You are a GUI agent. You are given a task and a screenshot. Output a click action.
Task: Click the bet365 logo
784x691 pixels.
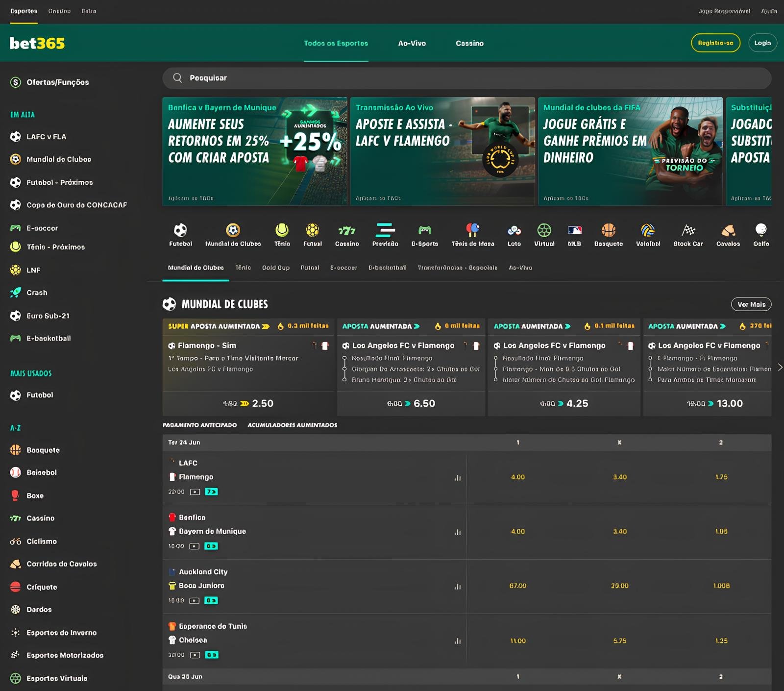pos(37,43)
